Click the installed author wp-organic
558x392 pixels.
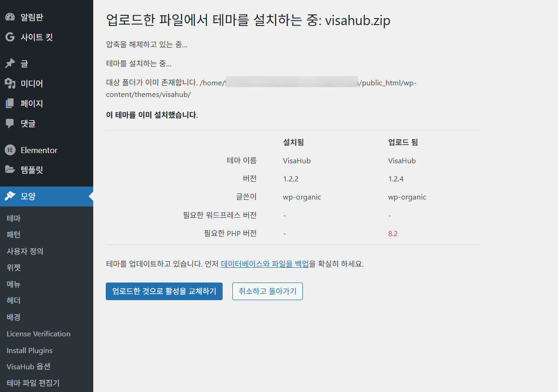click(302, 197)
